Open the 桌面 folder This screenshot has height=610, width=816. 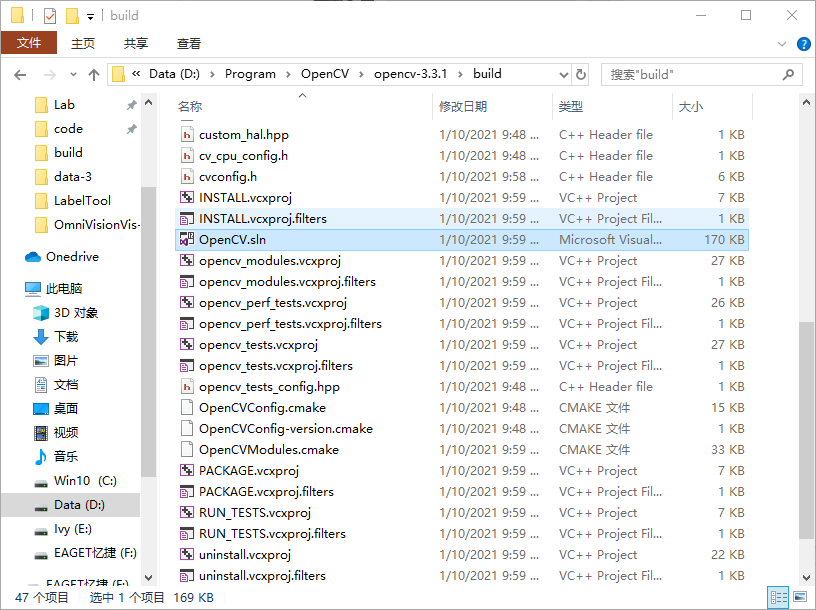tap(66, 409)
